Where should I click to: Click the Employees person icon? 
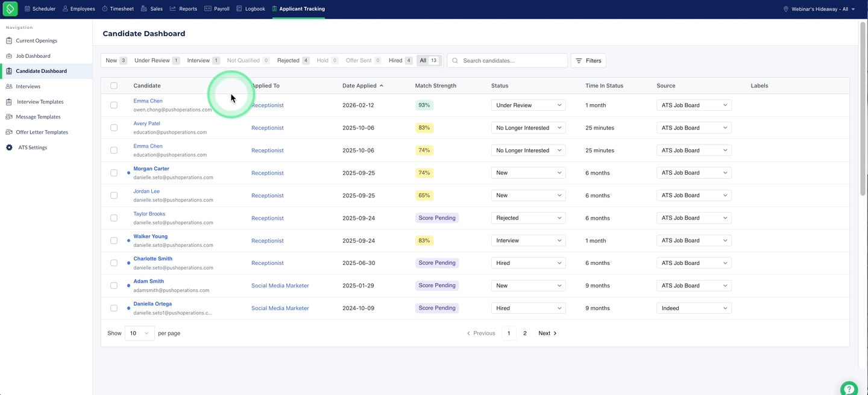click(65, 9)
